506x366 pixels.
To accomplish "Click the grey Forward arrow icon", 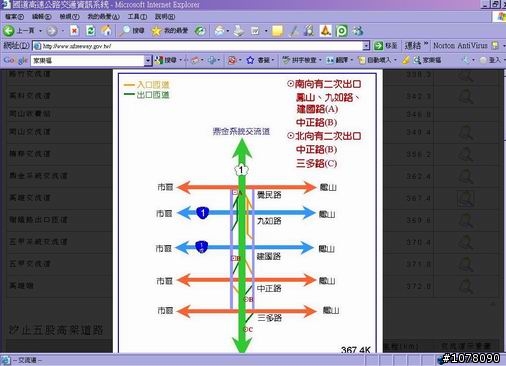I will coord(51,31).
